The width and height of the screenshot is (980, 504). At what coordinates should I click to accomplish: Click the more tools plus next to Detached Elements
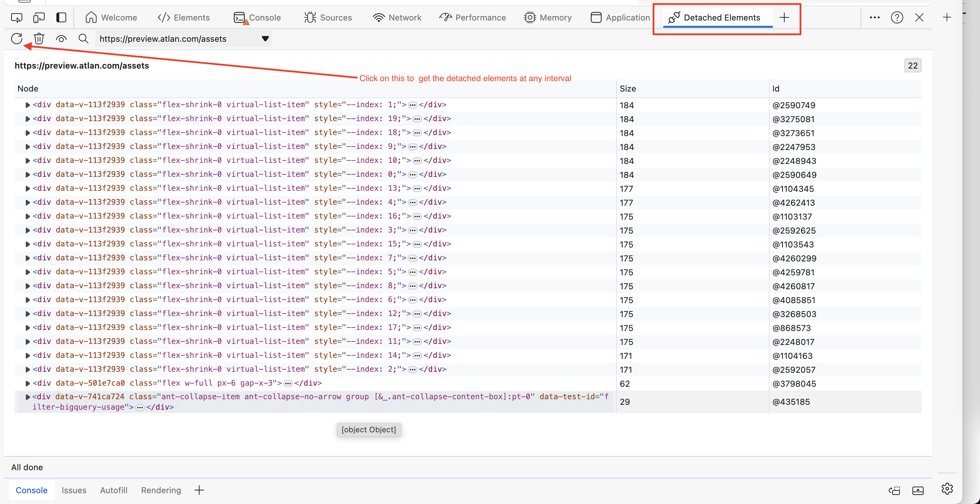tap(784, 17)
